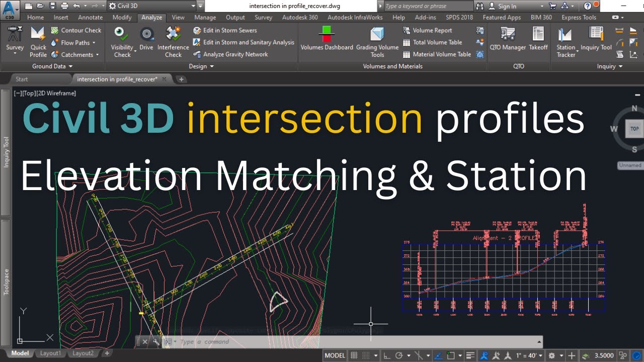This screenshot has width=644, height=362.
Task: Start the Quick Profile tool
Action: [38, 42]
